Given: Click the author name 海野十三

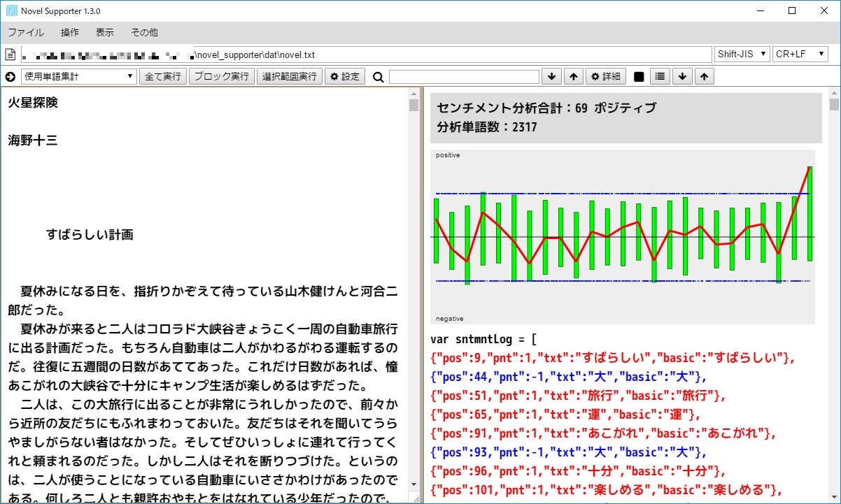Looking at the screenshot, I should pyautogui.click(x=33, y=141).
